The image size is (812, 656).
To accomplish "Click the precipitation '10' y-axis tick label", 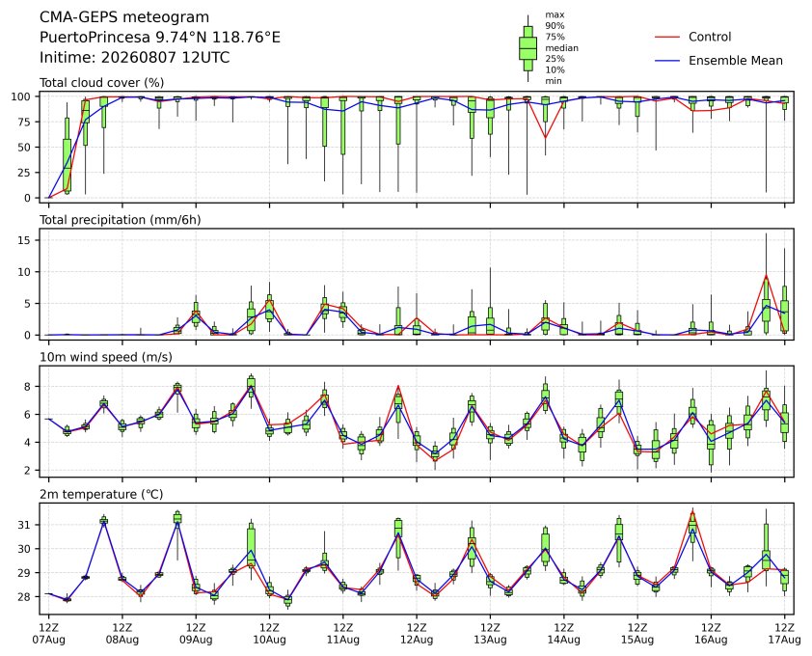I will coord(25,272).
